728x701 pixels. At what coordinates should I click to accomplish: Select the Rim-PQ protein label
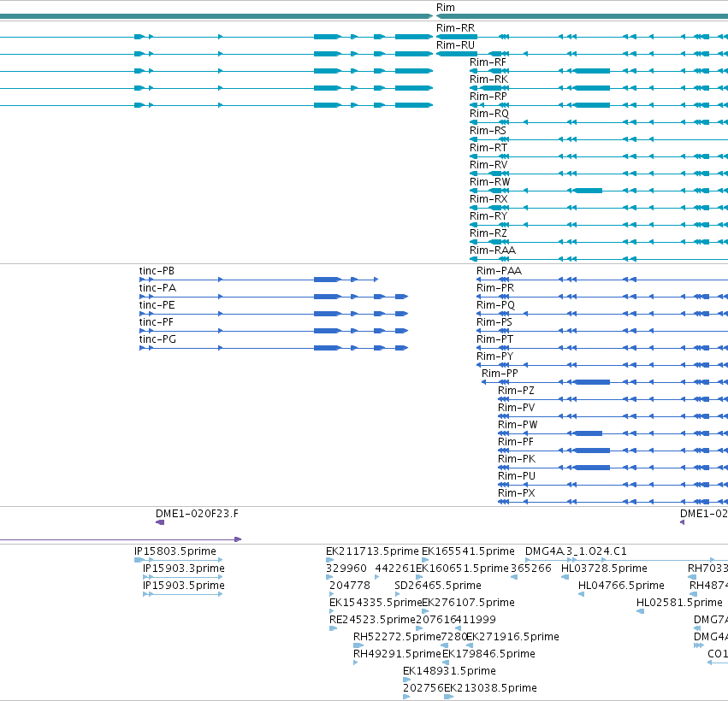(x=495, y=305)
